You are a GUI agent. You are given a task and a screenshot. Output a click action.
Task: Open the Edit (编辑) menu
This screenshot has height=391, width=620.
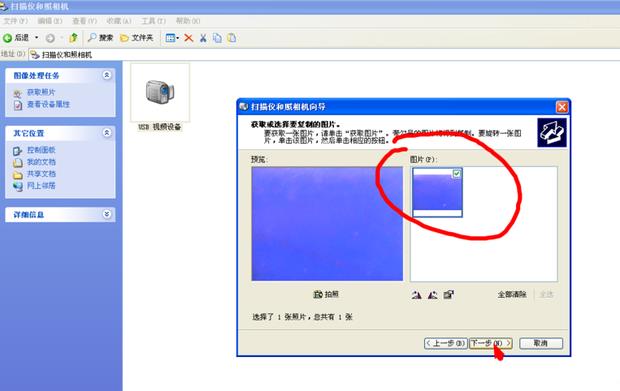click(50, 21)
